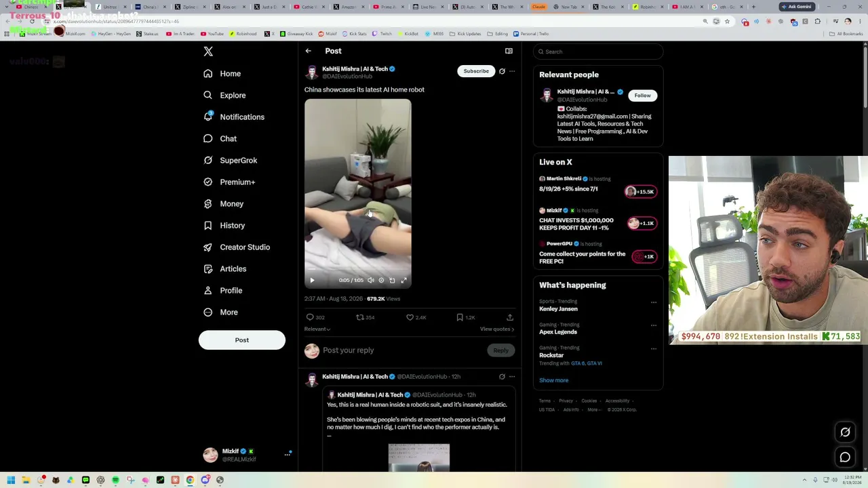Image resolution: width=868 pixels, height=488 pixels.
Task: Click Show more under What's happening
Action: (x=554, y=380)
